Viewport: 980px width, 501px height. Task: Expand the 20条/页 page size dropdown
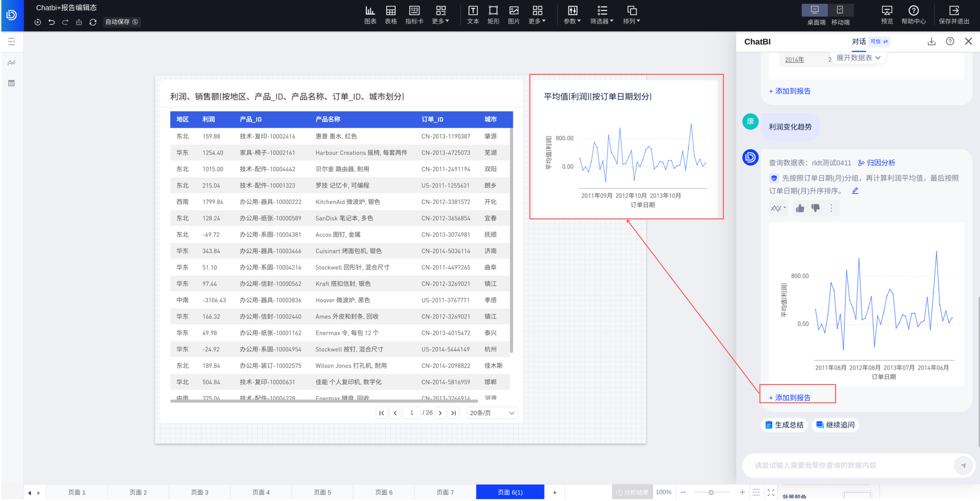pos(492,413)
